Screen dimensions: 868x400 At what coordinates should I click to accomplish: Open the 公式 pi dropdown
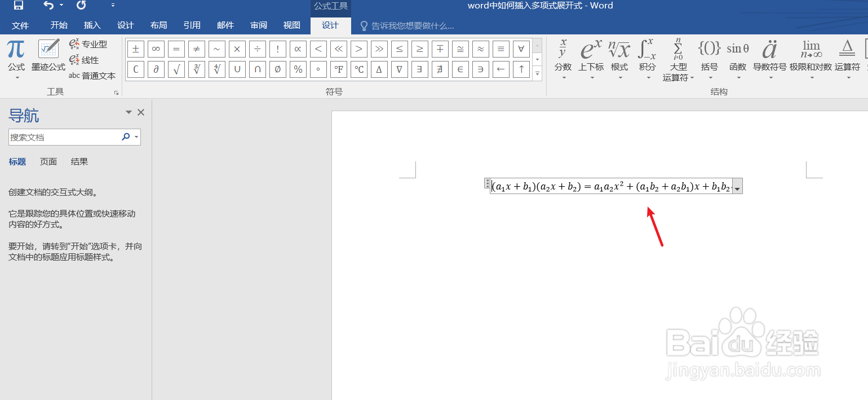pyautogui.click(x=16, y=60)
